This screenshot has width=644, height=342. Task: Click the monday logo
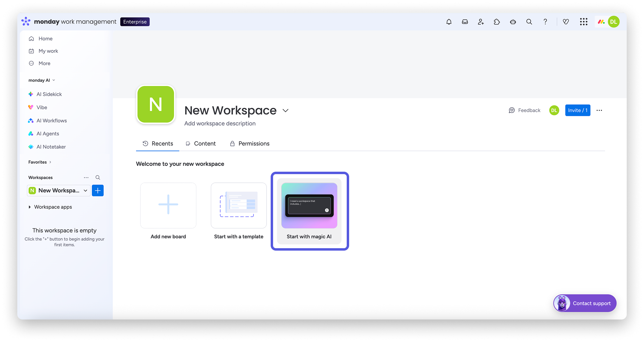coord(26,21)
